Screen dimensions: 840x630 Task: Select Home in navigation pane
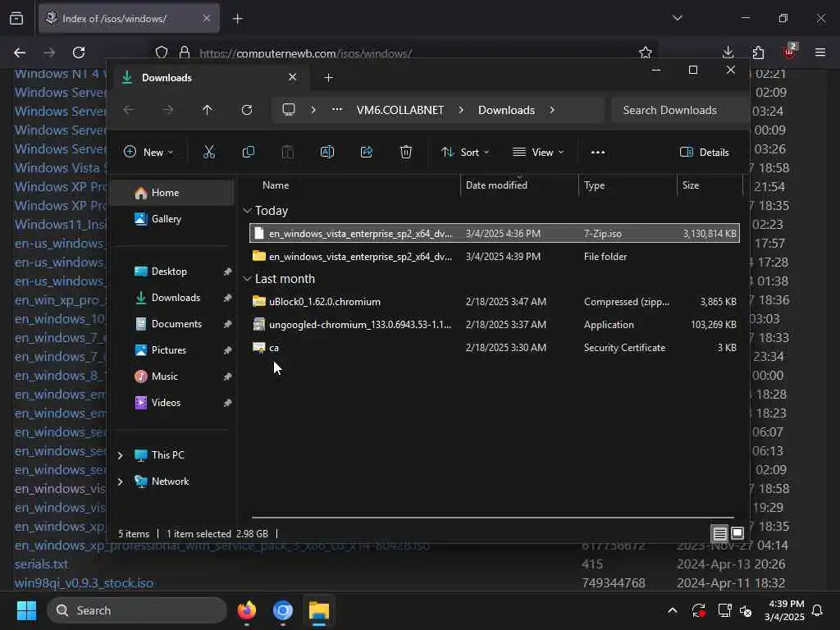[x=172, y=193]
